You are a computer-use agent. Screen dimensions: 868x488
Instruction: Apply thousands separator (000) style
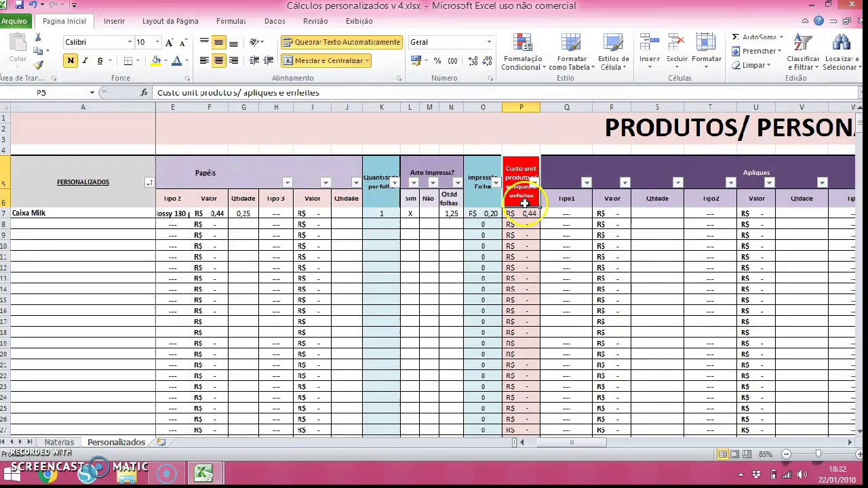pos(452,61)
